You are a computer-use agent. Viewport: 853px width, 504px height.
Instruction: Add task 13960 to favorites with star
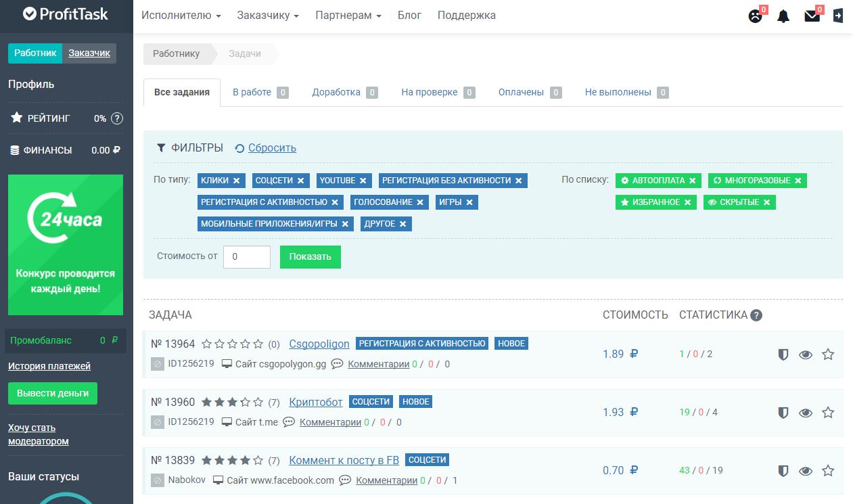coord(828,412)
